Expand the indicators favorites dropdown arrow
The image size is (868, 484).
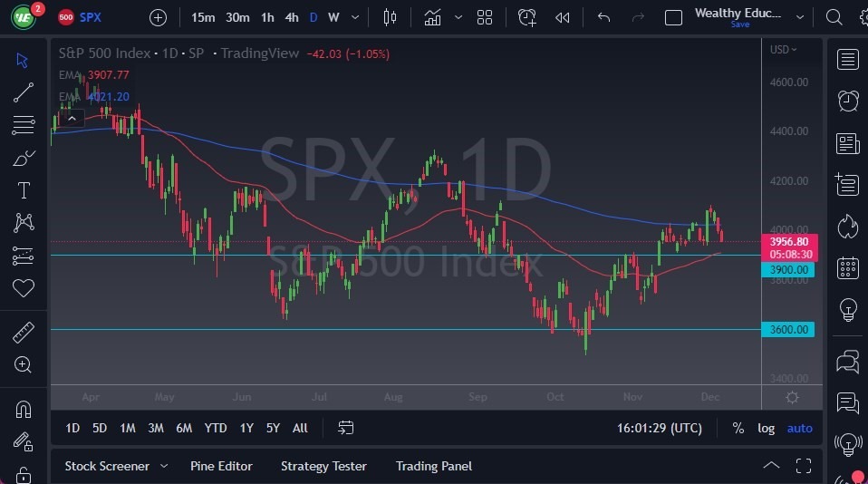click(458, 18)
